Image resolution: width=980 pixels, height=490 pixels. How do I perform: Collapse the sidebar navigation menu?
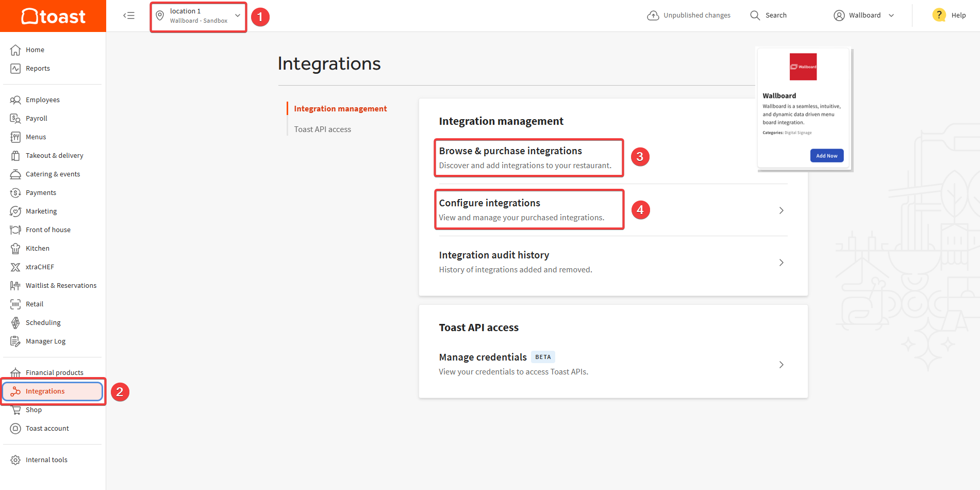coord(129,15)
